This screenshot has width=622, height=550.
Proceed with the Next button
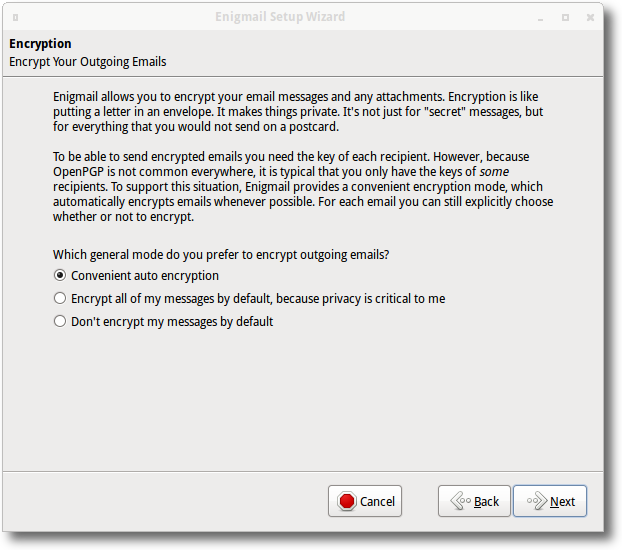click(x=550, y=501)
